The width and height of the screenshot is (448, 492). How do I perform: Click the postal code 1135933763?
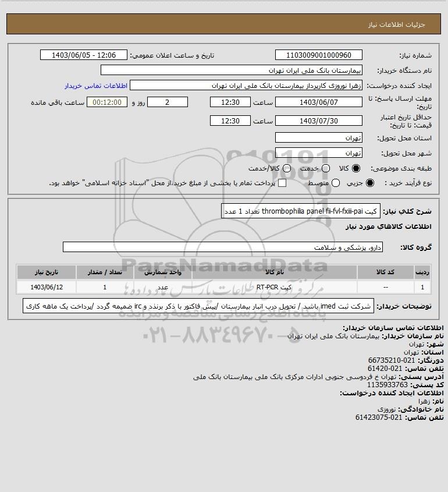[x=387, y=385]
